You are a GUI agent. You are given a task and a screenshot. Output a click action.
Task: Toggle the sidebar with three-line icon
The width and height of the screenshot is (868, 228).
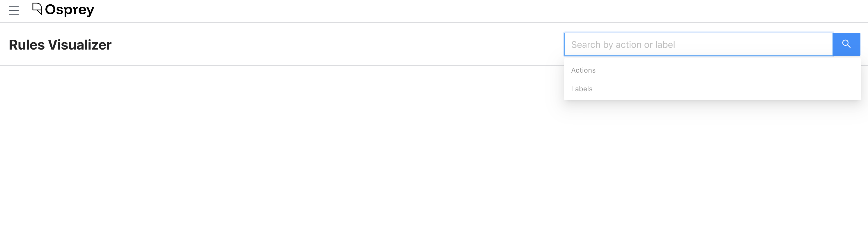[14, 10]
